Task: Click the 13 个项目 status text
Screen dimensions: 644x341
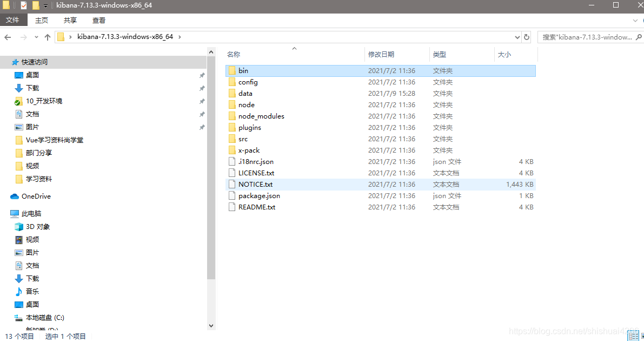Action: (19, 337)
